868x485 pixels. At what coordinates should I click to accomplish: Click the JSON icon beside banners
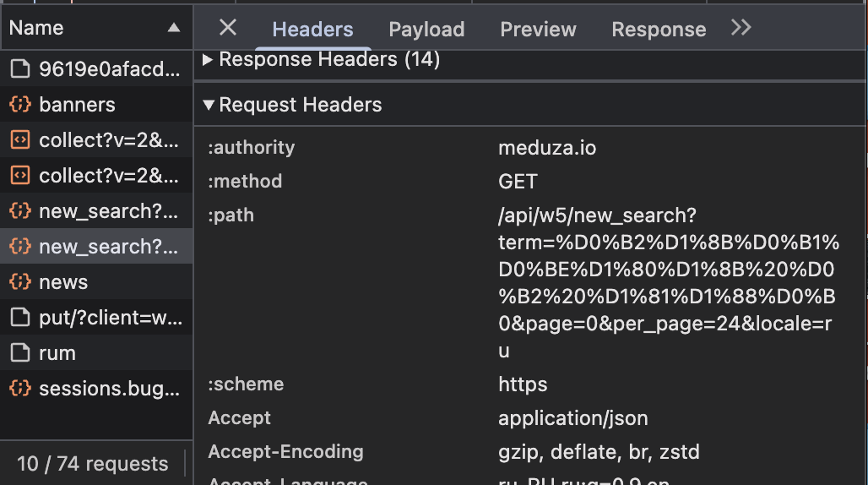[x=20, y=105]
